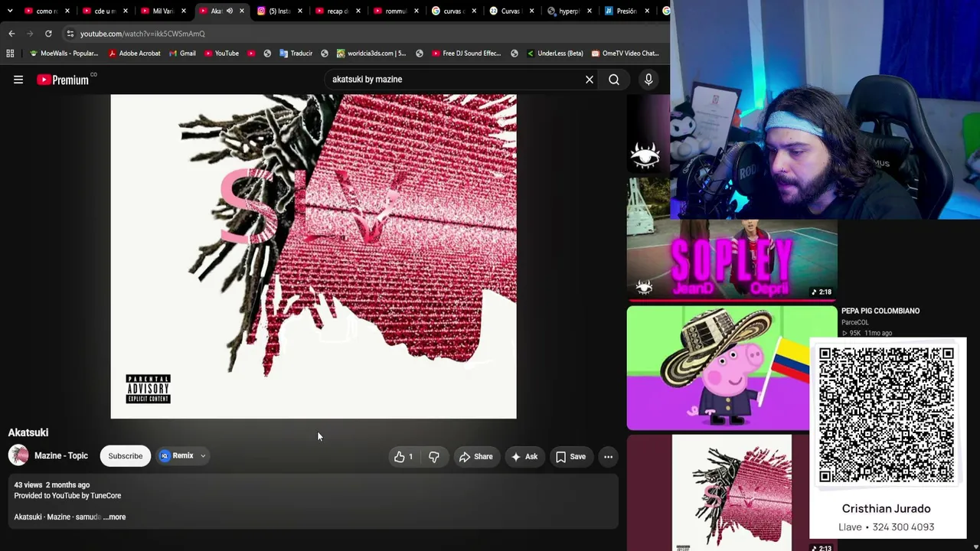Click the 'Provided to YouTube by TuneCore' text

67,496
